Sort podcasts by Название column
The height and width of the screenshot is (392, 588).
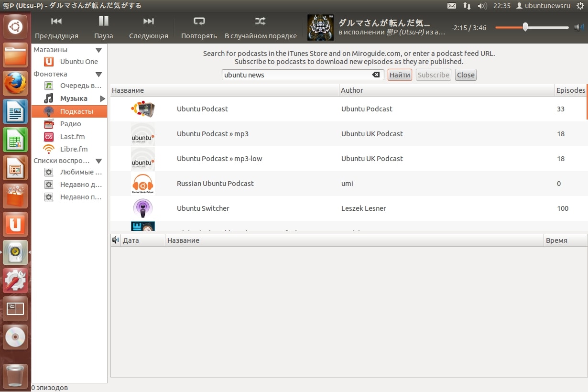point(225,90)
